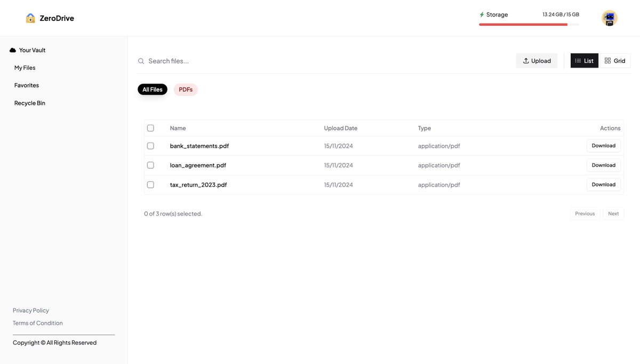Click the Copyright All Rights Reserved text
This screenshot has width=640, height=364.
[55, 343]
